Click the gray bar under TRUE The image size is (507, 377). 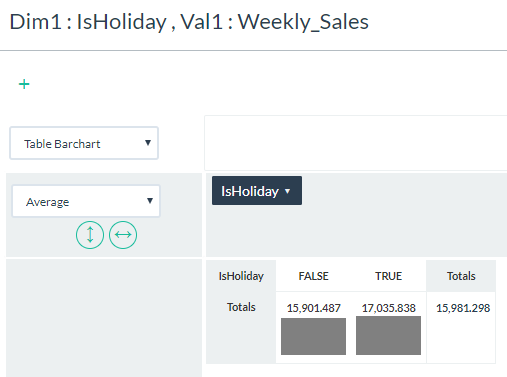tap(388, 335)
